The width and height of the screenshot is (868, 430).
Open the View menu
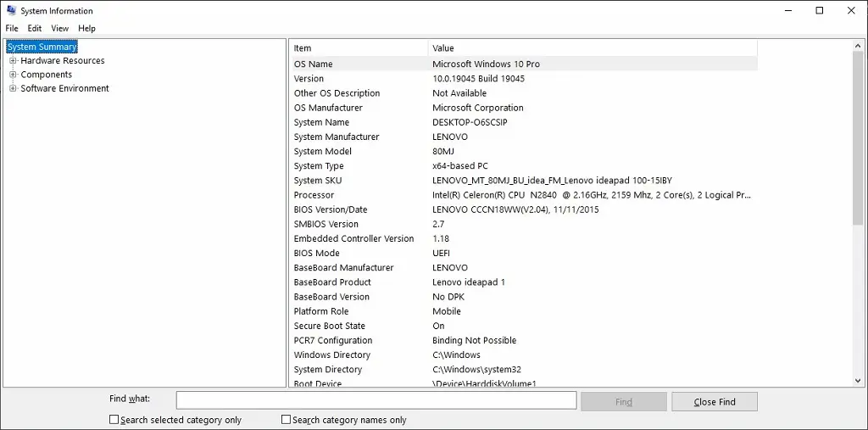pyautogui.click(x=59, y=28)
